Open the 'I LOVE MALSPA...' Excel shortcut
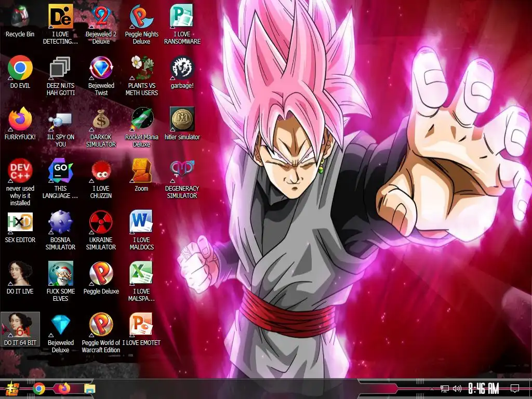The width and height of the screenshot is (532, 399). [141, 282]
